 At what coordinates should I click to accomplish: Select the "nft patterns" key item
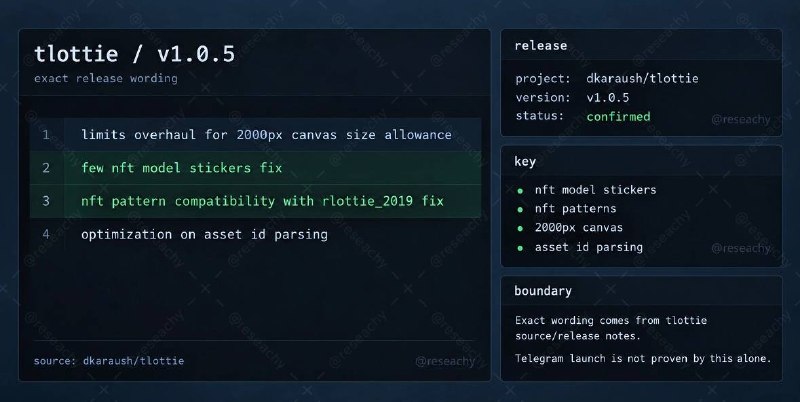tap(576, 209)
